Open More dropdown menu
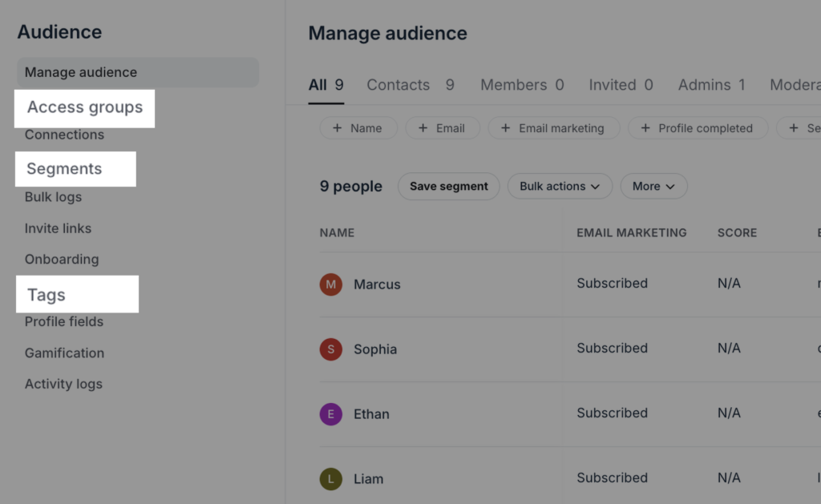This screenshot has height=504, width=821. (x=653, y=187)
